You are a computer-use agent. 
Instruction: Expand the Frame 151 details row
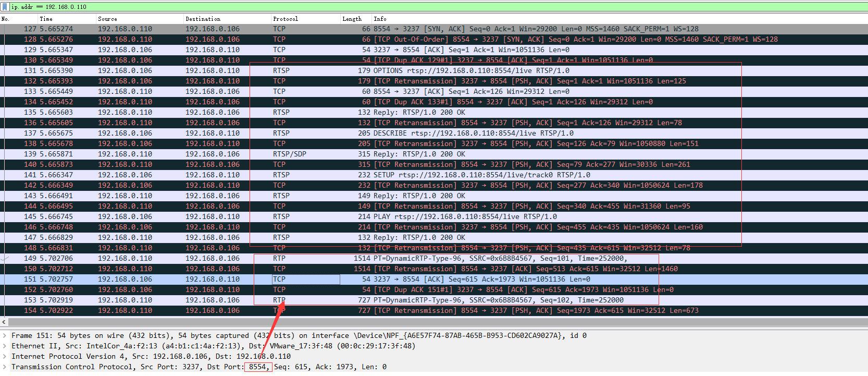pos(5,335)
